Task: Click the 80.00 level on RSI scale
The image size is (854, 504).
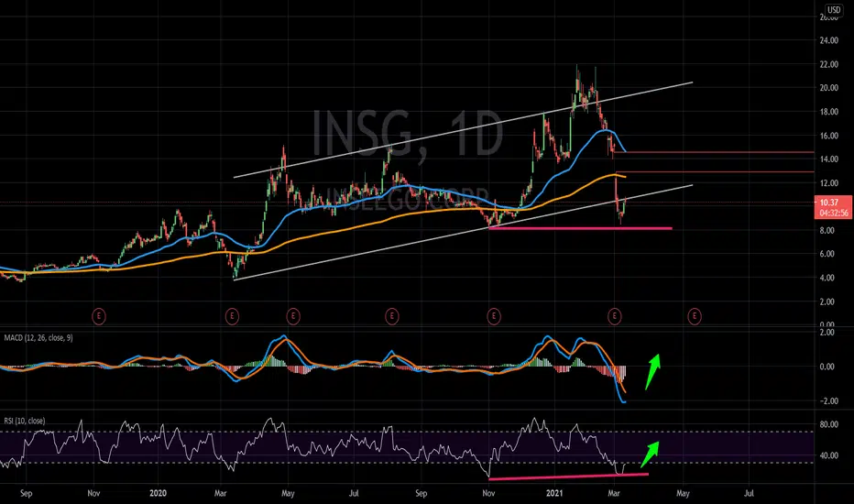Action: point(829,424)
